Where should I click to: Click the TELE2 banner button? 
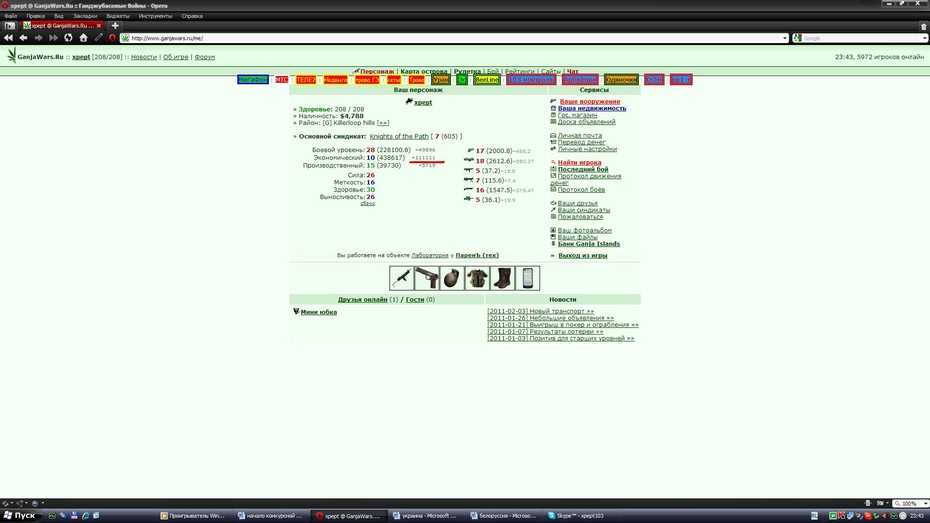tap(306, 79)
